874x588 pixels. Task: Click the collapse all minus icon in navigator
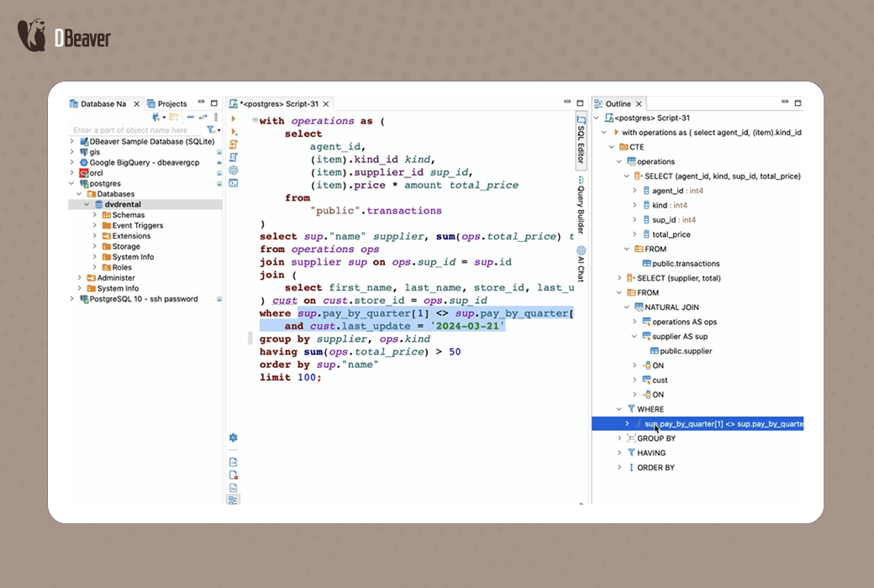191,118
